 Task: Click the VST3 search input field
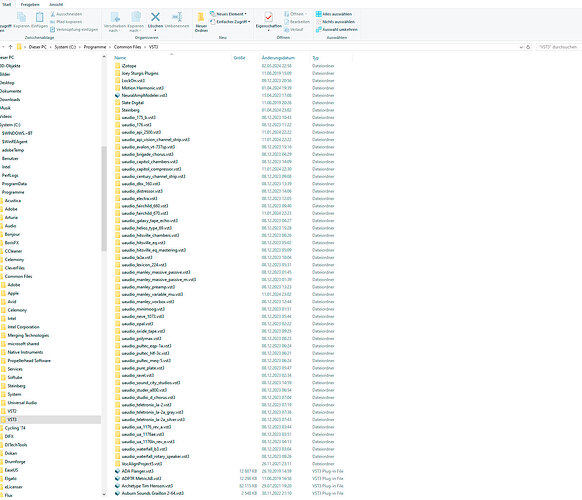558,47
